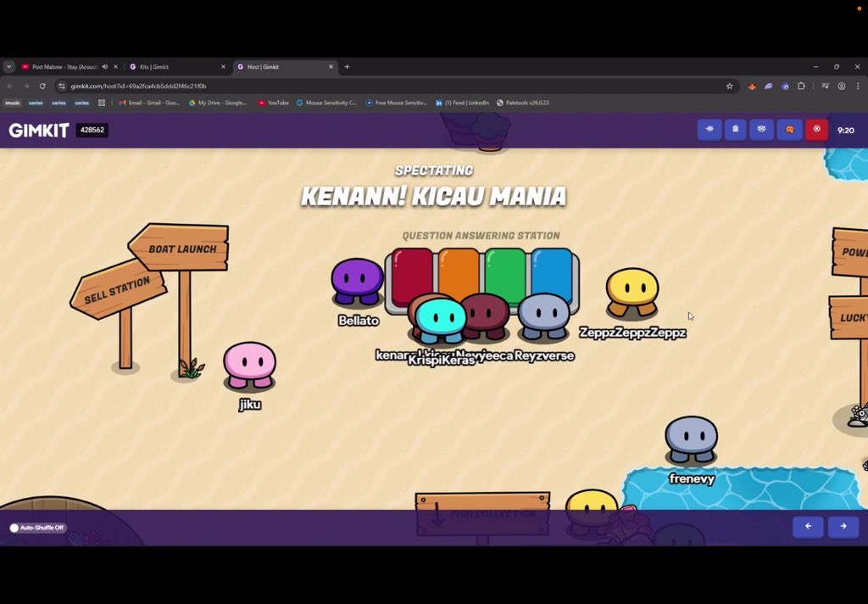
Task: Go back in browser history
Action: (10, 86)
